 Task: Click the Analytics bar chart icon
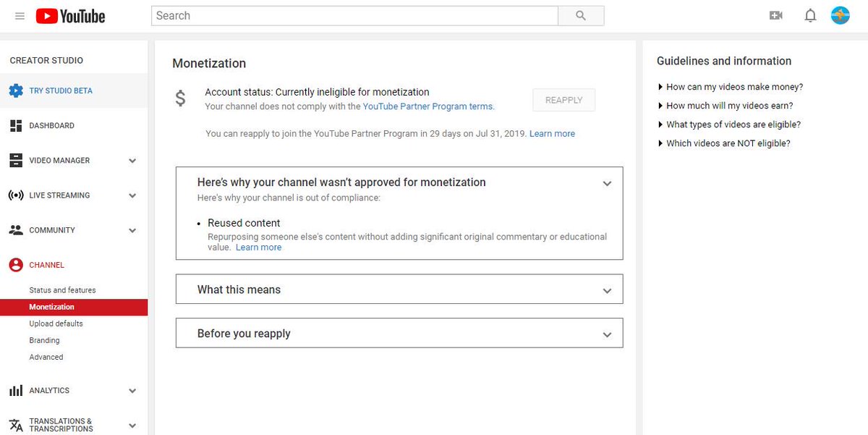coord(16,391)
